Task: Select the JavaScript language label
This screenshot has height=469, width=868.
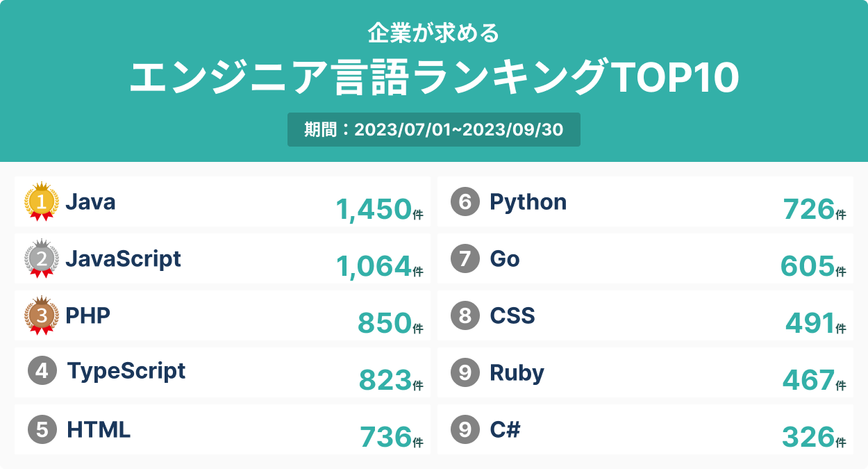Action: [123, 258]
